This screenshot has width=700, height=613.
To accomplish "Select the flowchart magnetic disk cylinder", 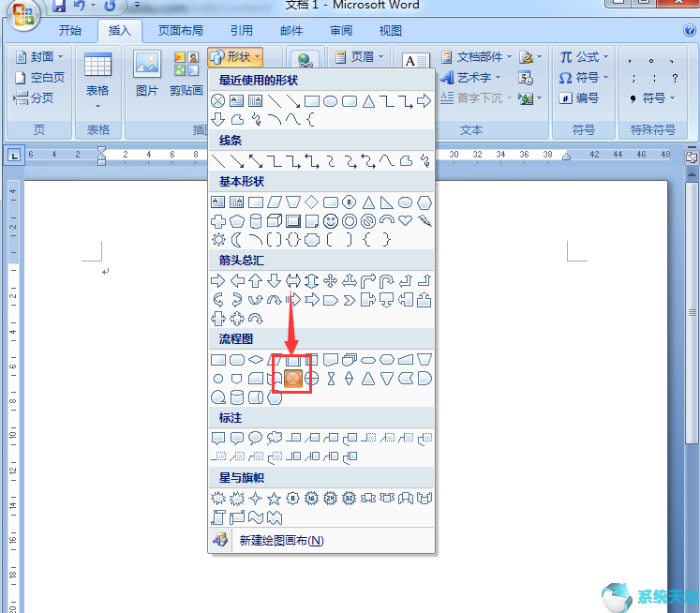I will [236, 396].
